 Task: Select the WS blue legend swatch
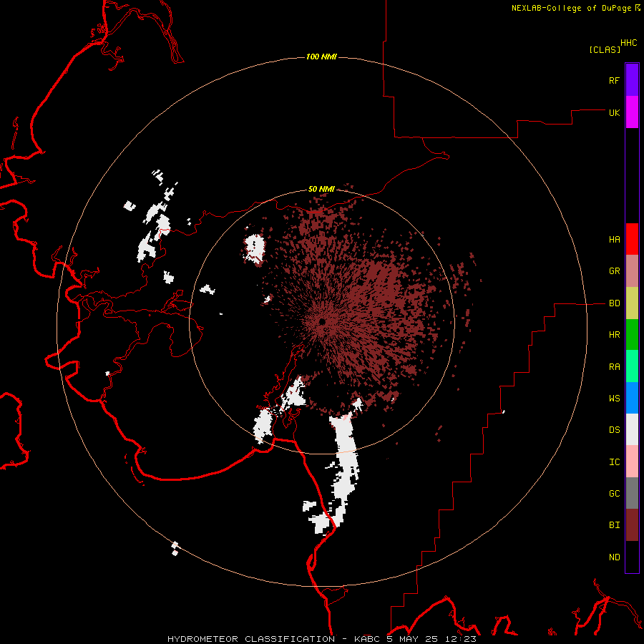point(632,398)
